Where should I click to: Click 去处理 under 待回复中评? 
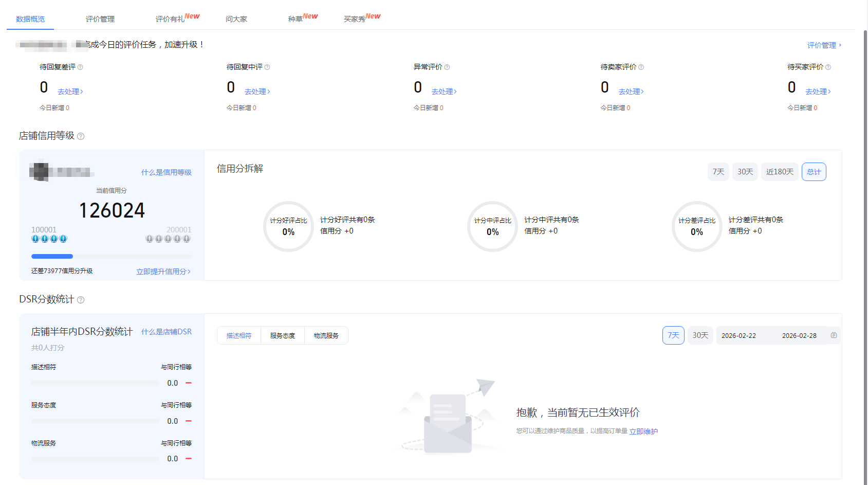pyautogui.click(x=257, y=92)
